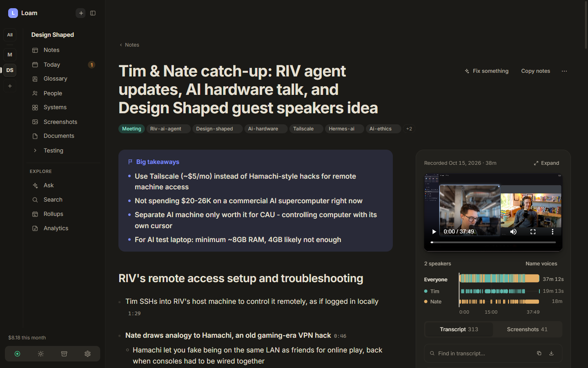Screen dimensions: 588x368
Task: Open the Rollups icon
Action: coord(35,214)
